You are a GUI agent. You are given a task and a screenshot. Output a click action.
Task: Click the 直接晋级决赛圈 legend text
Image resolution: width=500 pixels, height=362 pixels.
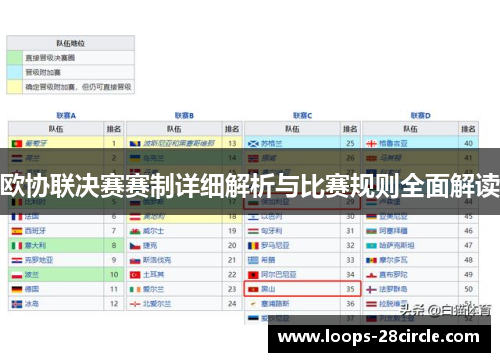click(50, 58)
